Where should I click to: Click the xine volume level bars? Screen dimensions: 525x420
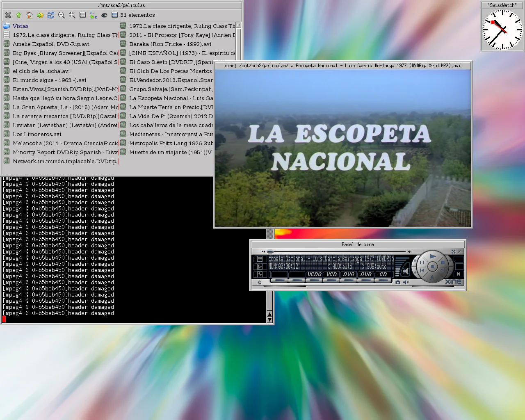397,267
